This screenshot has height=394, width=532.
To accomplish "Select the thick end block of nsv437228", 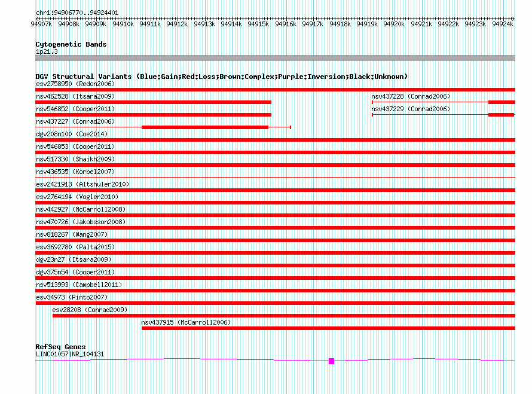I will 502,102.
